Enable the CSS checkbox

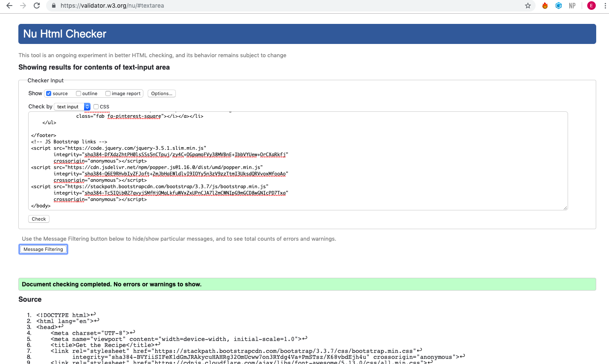click(96, 107)
